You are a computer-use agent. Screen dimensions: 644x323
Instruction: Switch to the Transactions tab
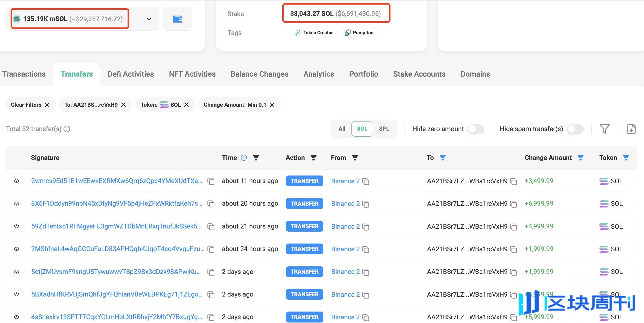(x=24, y=74)
